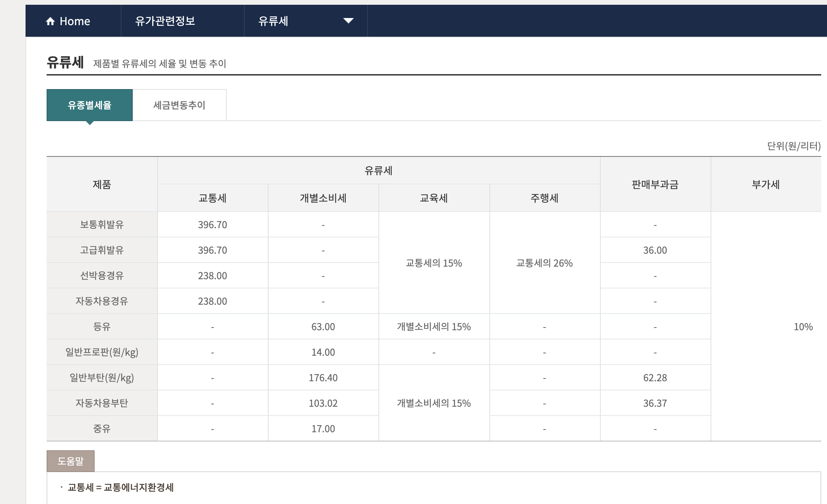
Task: Click the 자동차용경유 row label
Action: [102, 301]
